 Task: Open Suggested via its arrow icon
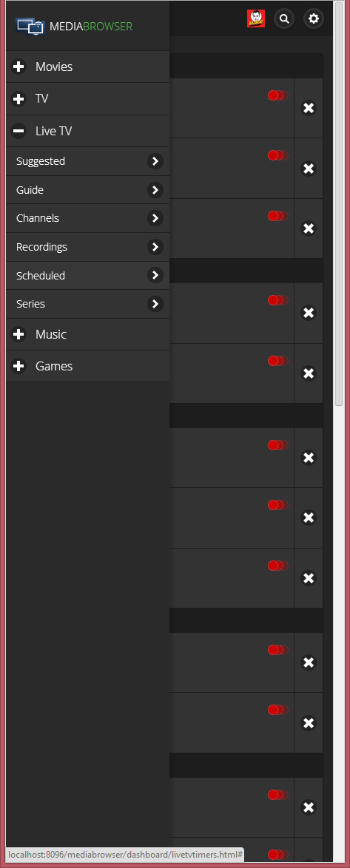[155, 161]
